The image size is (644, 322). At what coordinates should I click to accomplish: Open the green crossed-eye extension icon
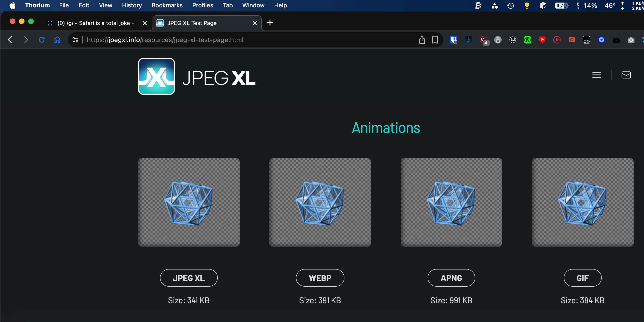[x=527, y=40]
